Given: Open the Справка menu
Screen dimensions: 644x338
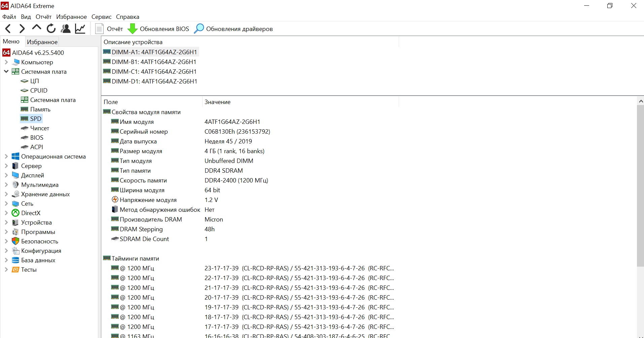Looking at the screenshot, I should (x=128, y=17).
